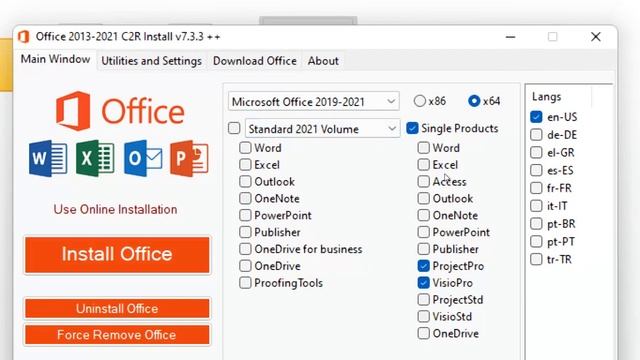Click the Uninstall Office button
The width and height of the screenshot is (640, 360).
click(117, 309)
